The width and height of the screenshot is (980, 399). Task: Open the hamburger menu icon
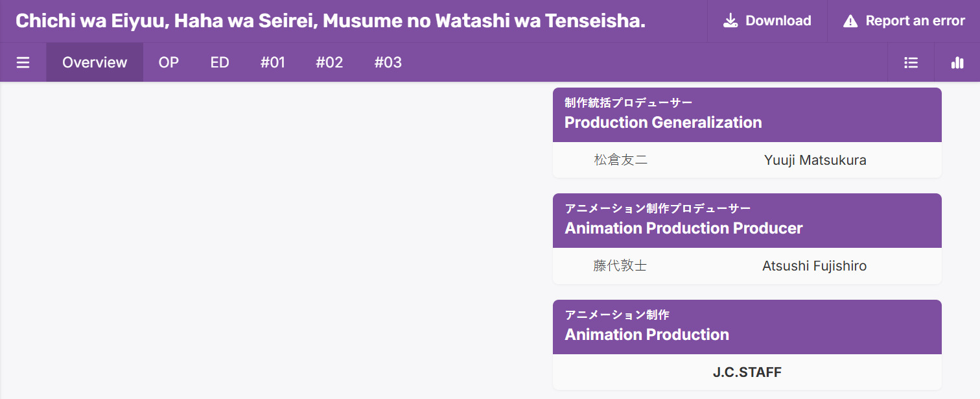23,63
